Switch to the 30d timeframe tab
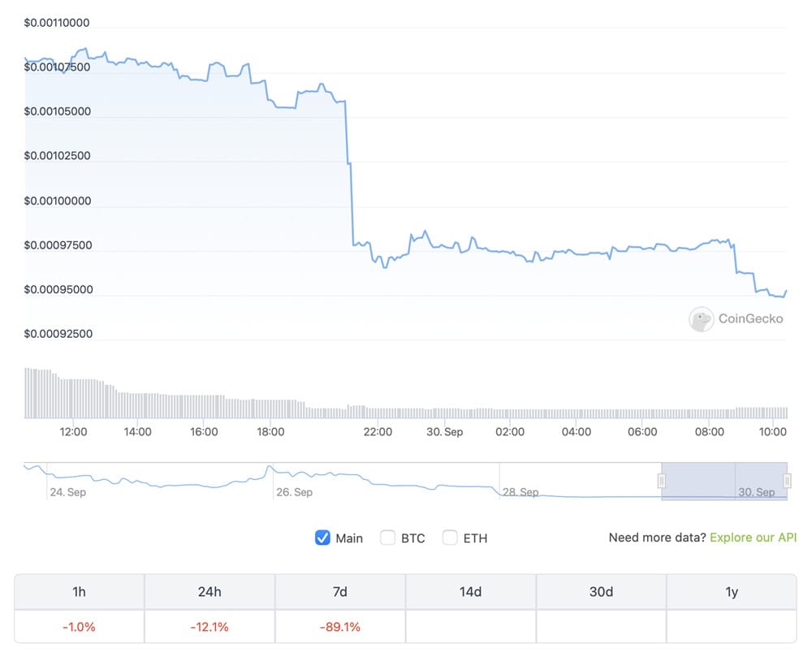Viewport: 812px width, 657px height. (601, 592)
